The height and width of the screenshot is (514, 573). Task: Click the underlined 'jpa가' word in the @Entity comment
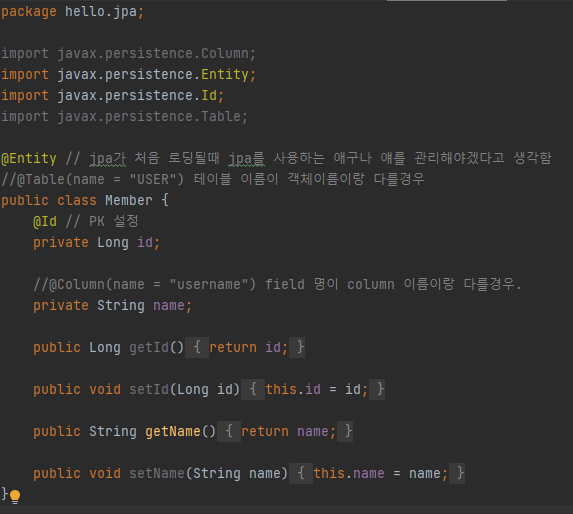tap(108, 159)
